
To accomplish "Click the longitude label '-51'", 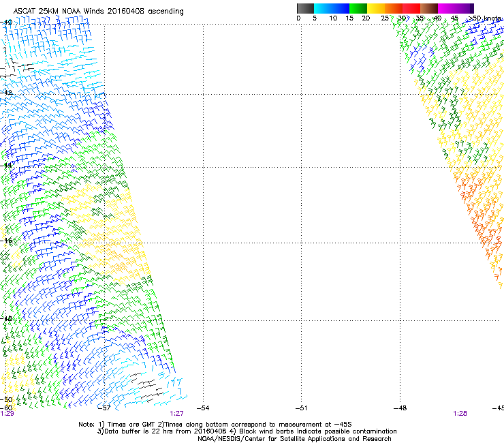I will (301, 408).
